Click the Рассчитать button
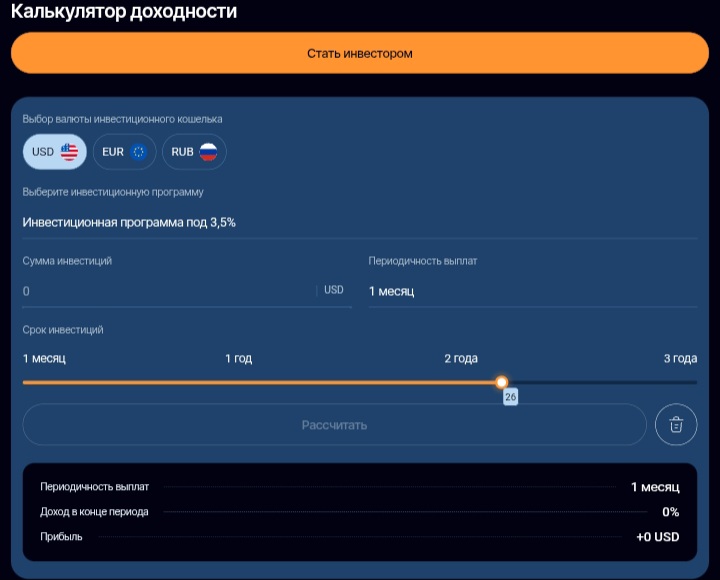 (x=334, y=425)
